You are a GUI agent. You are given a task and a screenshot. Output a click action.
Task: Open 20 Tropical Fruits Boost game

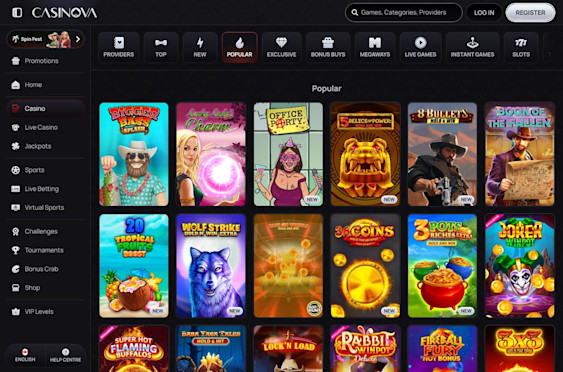tap(134, 266)
